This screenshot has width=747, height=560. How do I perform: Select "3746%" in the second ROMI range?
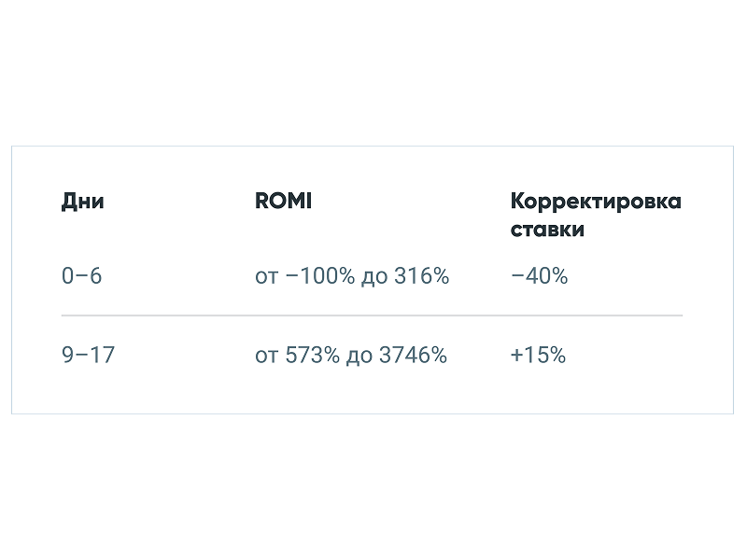coord(413,356)
